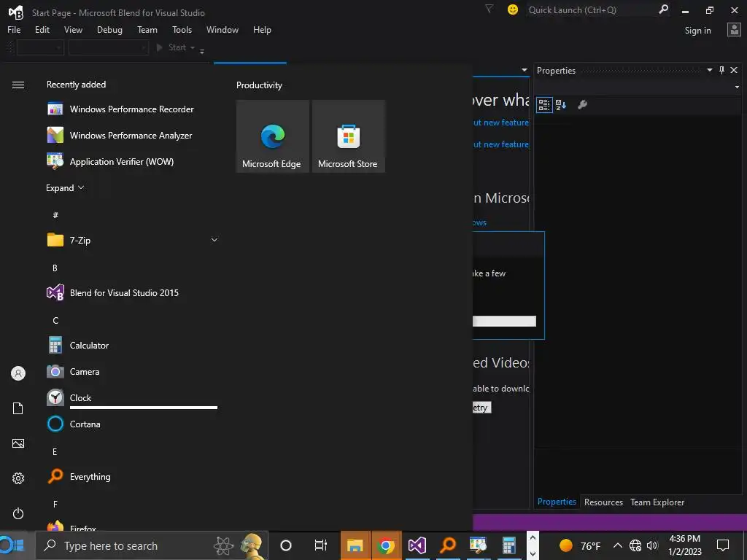Jump to letter B section header

55,268
